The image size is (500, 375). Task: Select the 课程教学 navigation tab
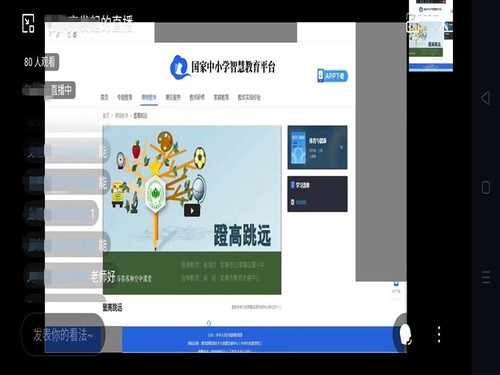[149, 97]
